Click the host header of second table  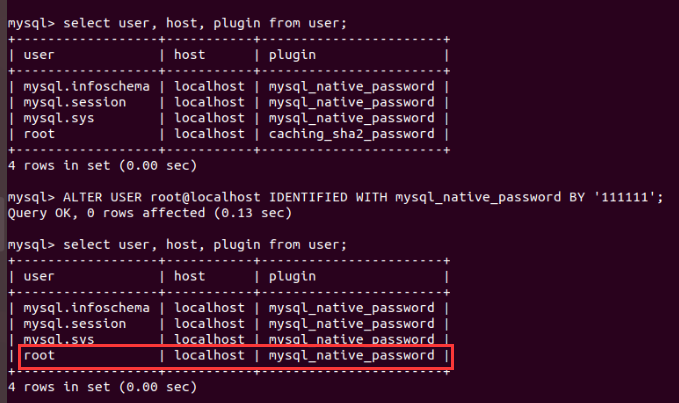click(x=189, y=276)
